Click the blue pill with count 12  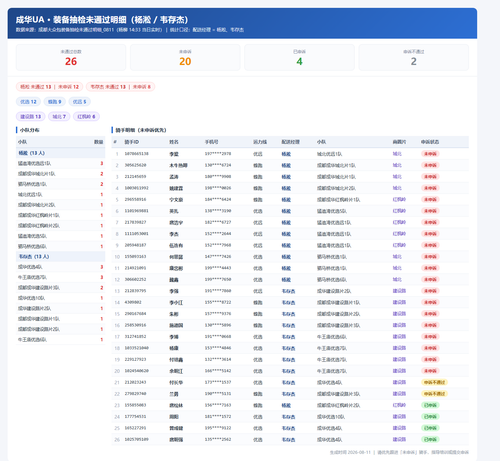(28, 102)
